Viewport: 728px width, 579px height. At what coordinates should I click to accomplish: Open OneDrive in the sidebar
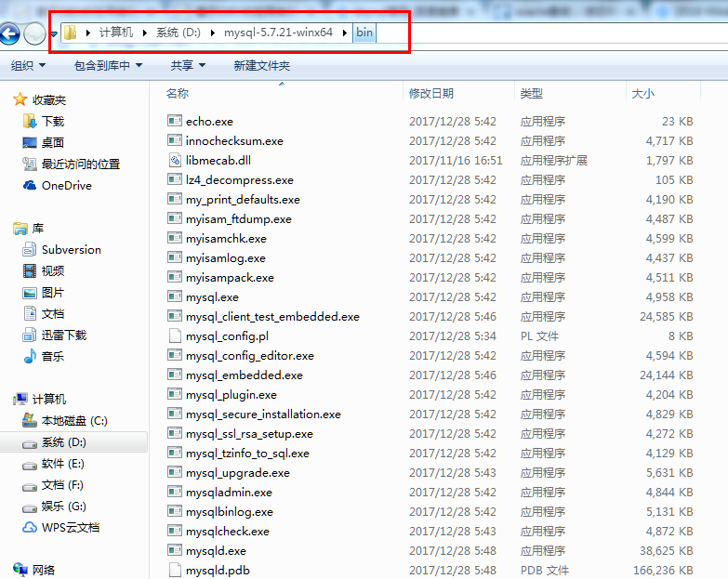(57, 185)
